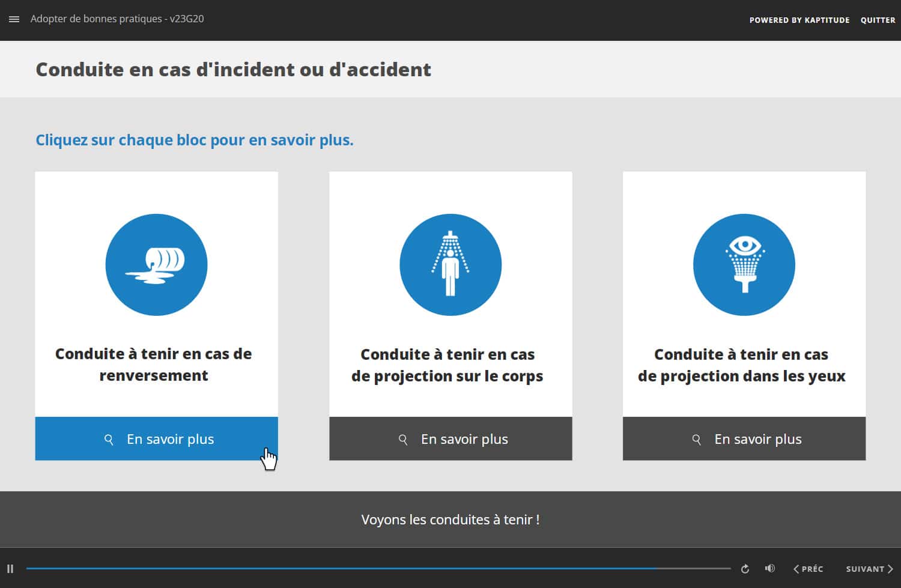Viewport: 901px width, 588px height.
Task: Click the eye wash icon
Action: (744, 265)
